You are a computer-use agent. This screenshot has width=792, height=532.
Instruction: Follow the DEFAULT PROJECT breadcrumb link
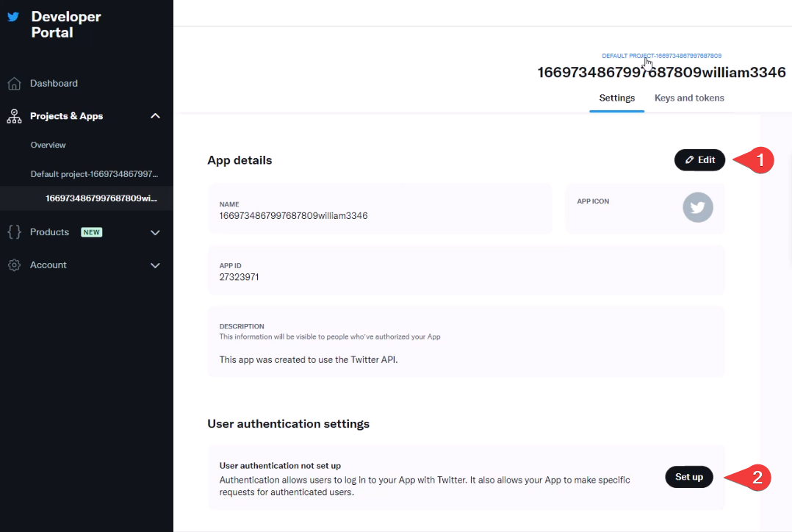(661, 56)
